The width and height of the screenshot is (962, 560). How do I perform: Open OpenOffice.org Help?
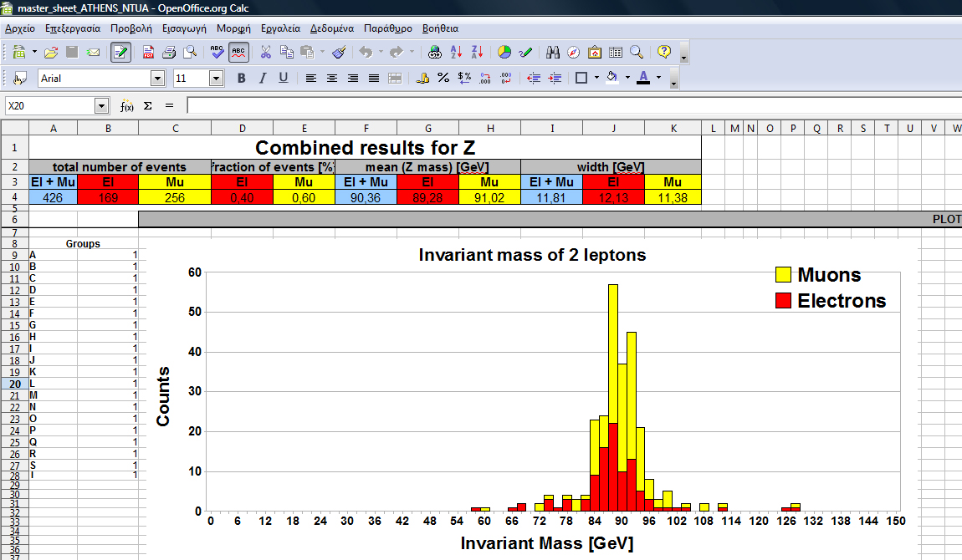tap(664, 53)
